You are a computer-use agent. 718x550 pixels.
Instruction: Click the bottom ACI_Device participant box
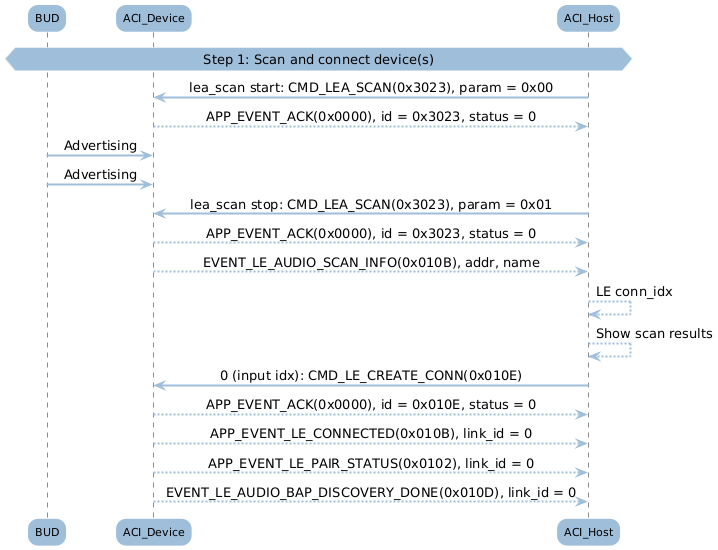point(153,532)
